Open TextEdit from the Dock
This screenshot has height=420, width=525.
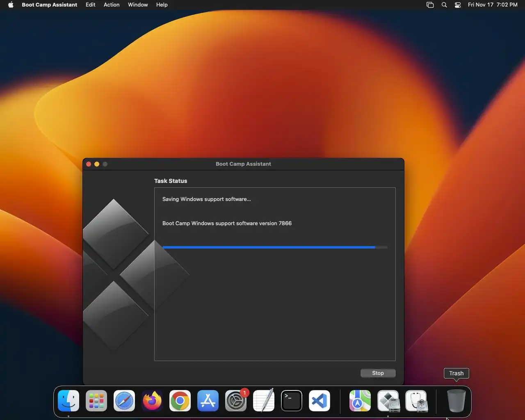[264, 401]
